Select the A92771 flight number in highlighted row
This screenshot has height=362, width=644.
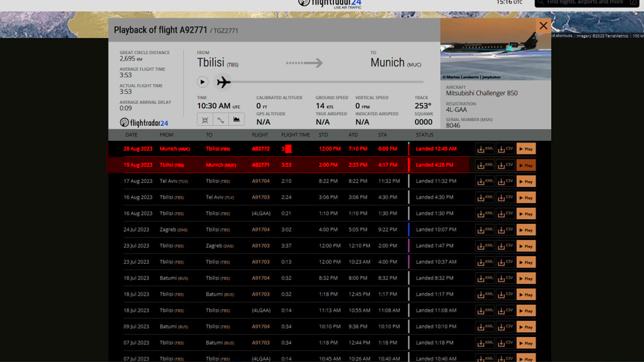(261, 165)
